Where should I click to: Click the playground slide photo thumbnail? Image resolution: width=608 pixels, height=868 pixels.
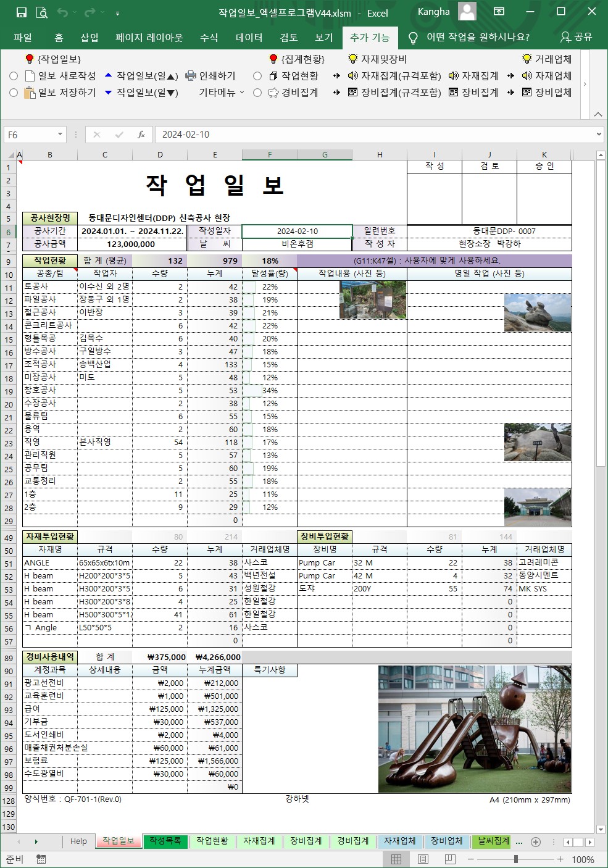pos(474,728)
